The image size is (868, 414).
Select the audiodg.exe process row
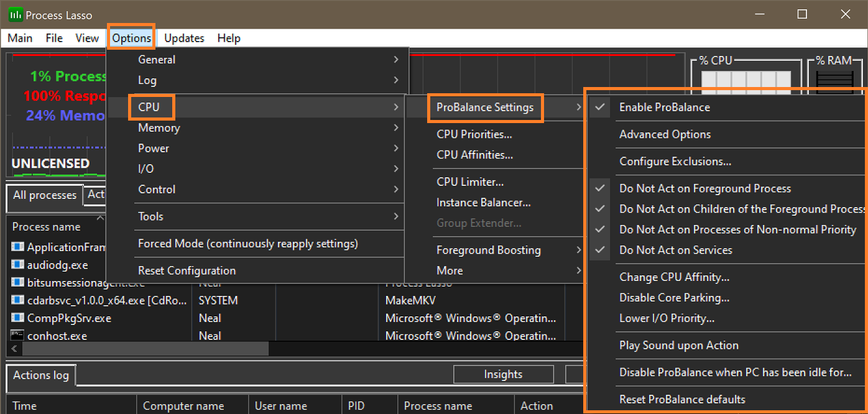(x=58, y=265)
